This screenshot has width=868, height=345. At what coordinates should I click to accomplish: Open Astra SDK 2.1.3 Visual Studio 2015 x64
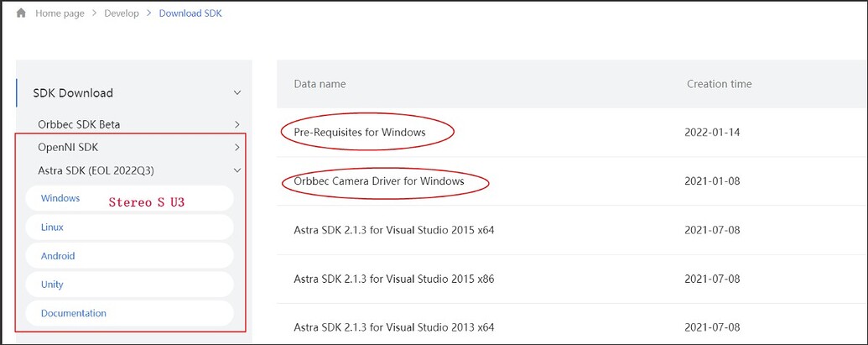pos(393,230)
